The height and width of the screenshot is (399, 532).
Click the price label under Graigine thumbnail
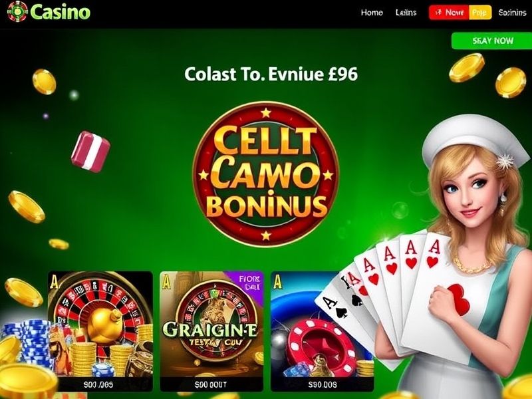tap(210, 384)
